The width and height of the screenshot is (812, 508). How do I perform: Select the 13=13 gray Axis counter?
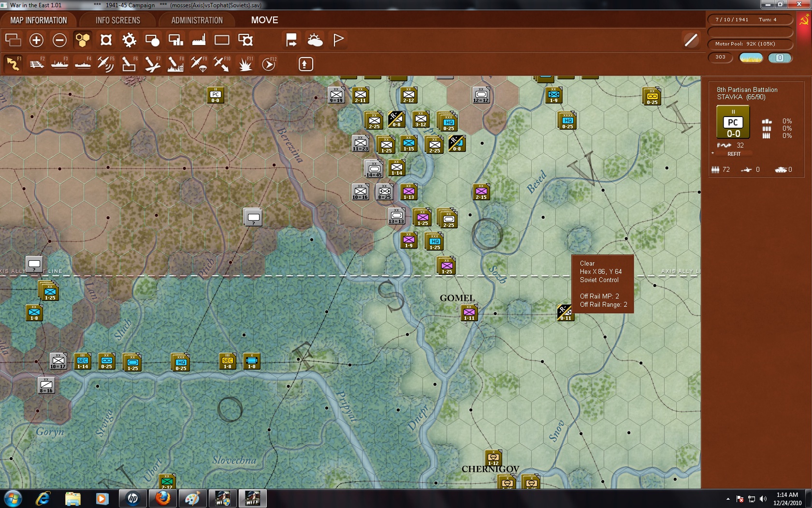coord(396,216)
